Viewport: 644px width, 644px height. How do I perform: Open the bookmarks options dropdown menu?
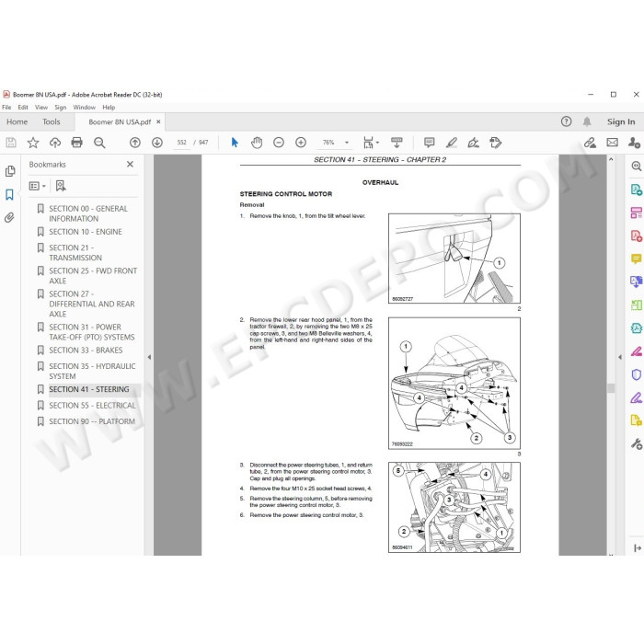38,186
